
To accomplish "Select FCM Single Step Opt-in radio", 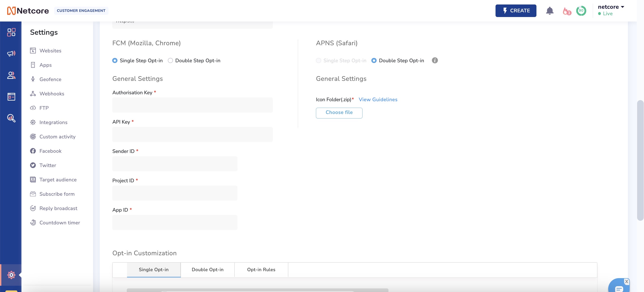I will pos(115,60).
